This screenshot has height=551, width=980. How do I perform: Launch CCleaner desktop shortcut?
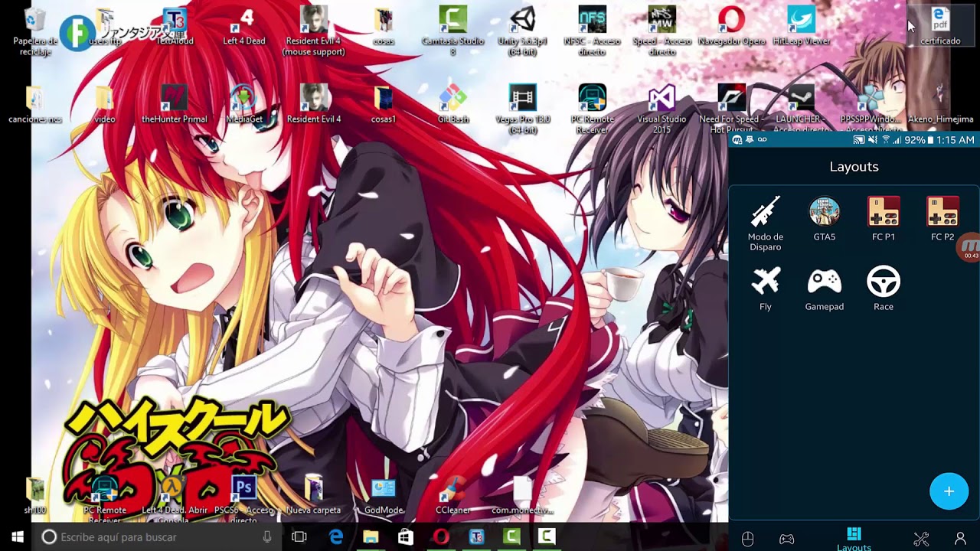(x=453, y=496)
